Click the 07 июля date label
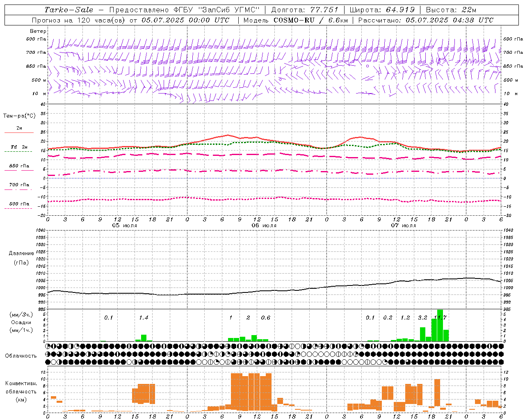The width and height of the screenshot is (525, 420). click(x=403, y=226)
